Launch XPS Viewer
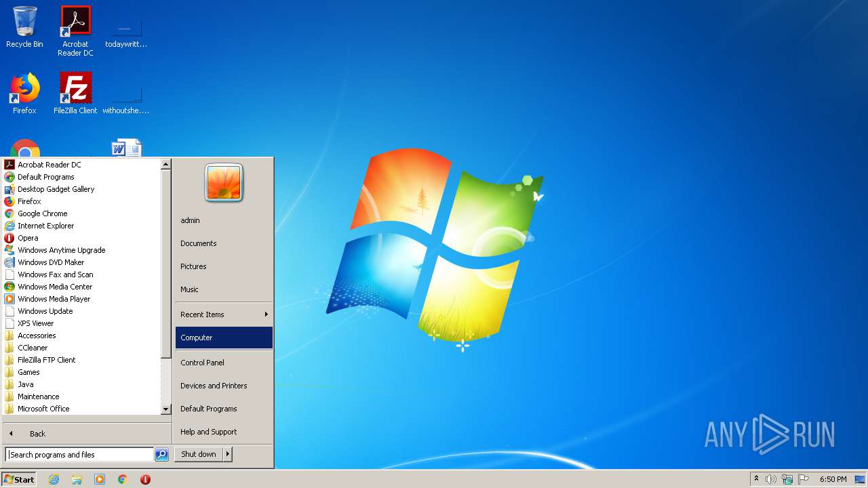Viewport: 868px width, 488px height. (x=81, y=323)
